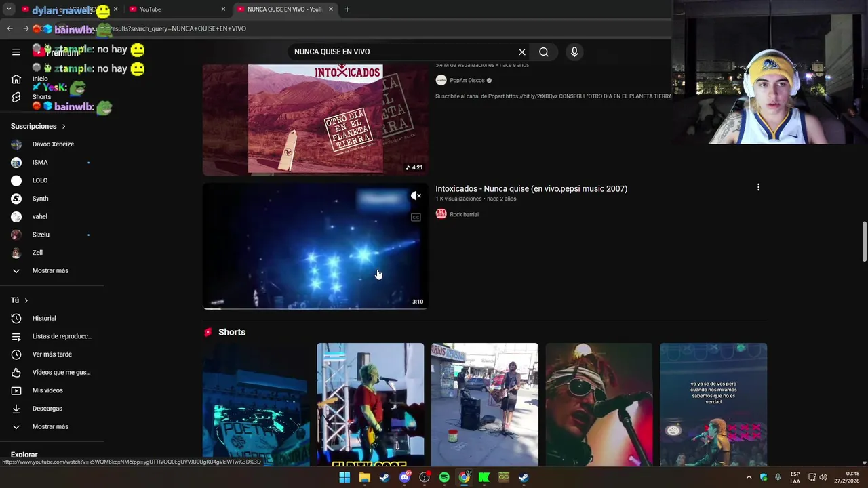Open the Rock barrial channel link
The width and height of the screenshot is (868, 488).
click(x=464, y=214)
